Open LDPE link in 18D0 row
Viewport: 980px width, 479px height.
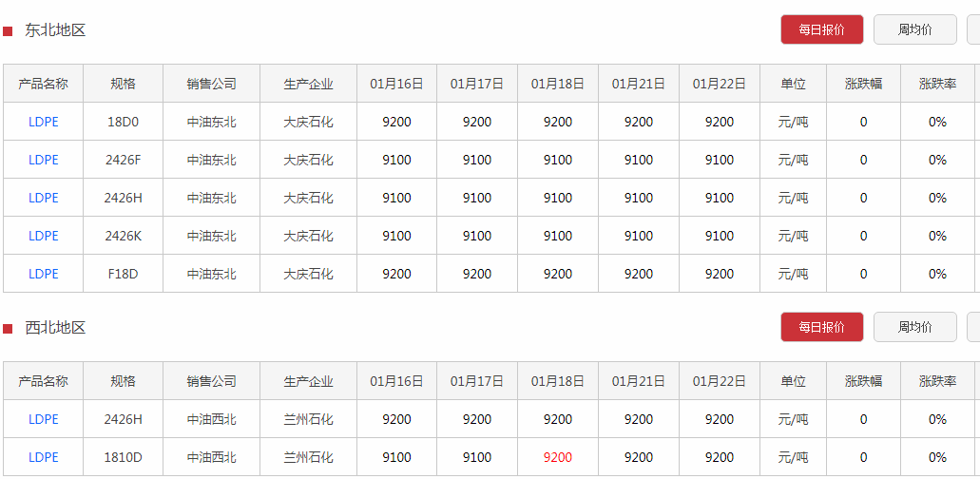pos(43,122)
